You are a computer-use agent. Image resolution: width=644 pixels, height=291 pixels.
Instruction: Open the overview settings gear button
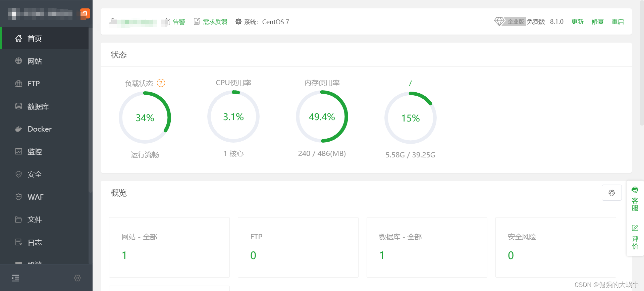(612, 193)
